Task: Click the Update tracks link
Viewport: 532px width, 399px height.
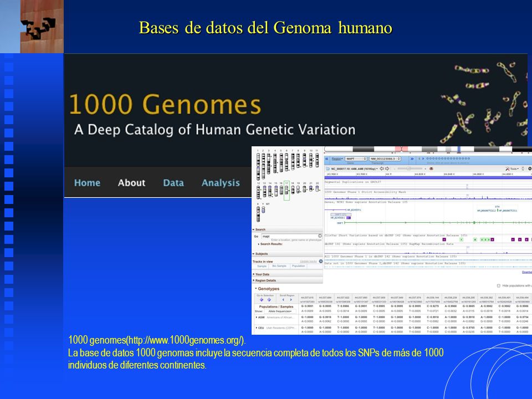Action: 308,261
